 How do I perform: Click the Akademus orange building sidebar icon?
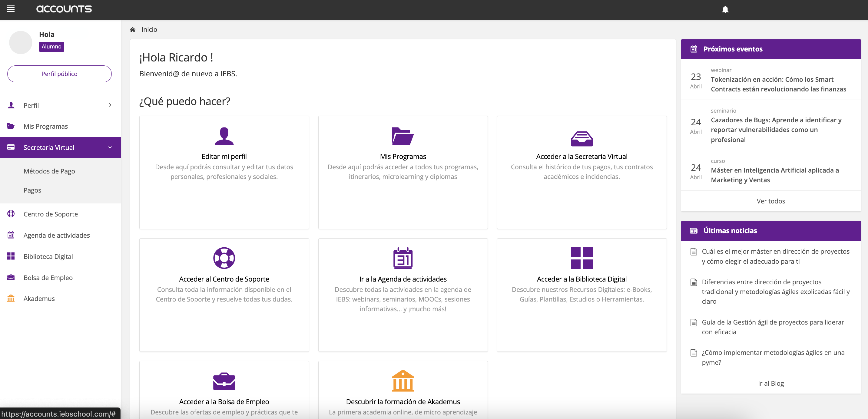(x=11, y=299)
